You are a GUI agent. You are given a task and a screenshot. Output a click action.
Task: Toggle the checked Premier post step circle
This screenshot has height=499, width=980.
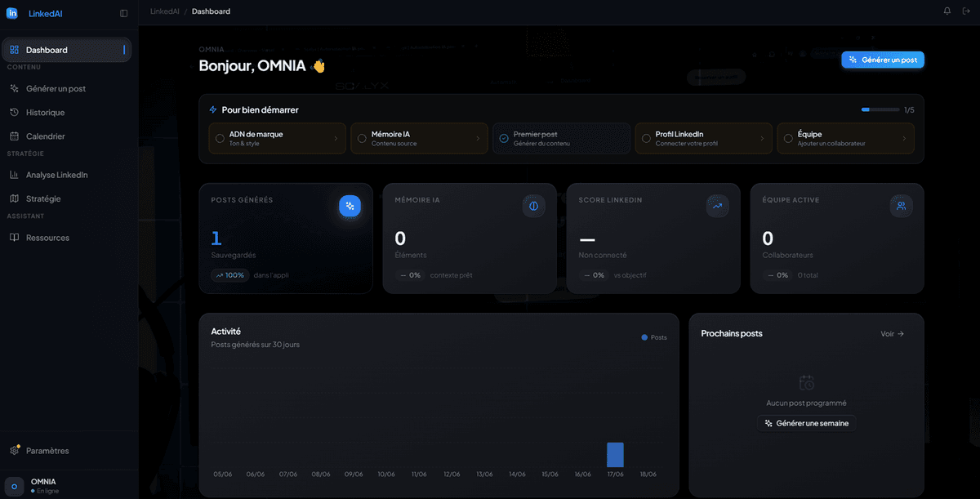504,138
